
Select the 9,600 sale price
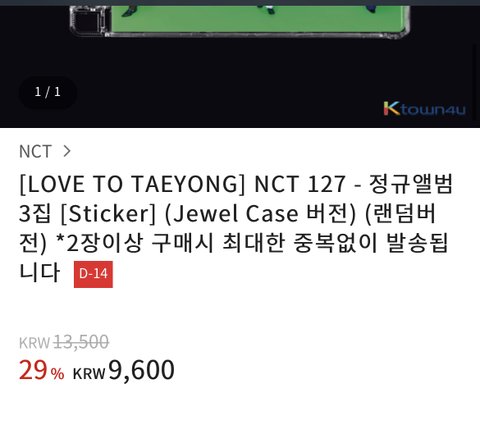[x=141, y=370]
